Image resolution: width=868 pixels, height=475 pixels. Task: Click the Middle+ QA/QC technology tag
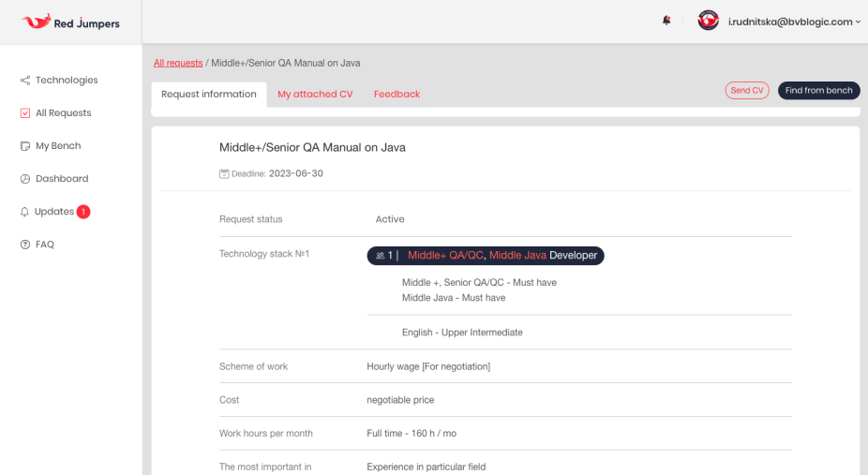(445, 256)
